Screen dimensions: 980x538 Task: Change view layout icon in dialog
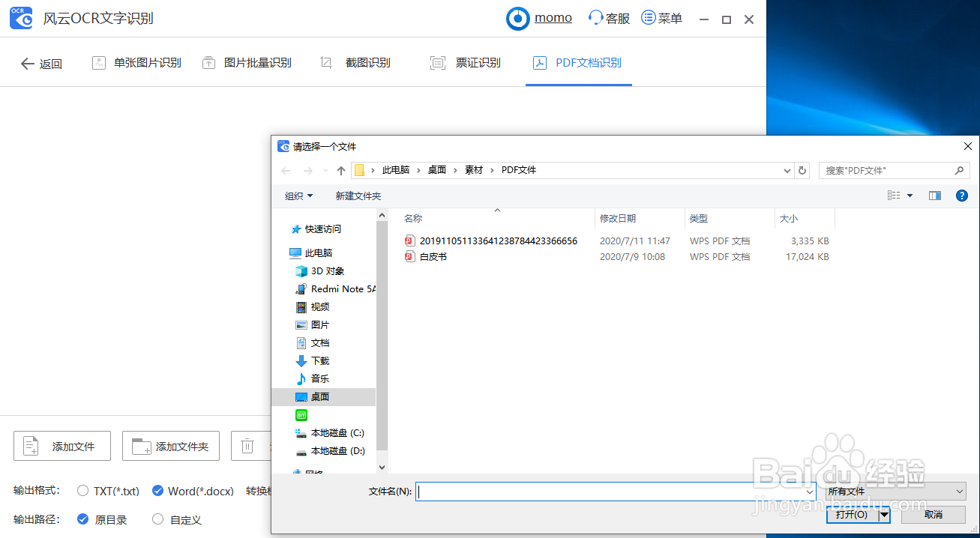894,196
